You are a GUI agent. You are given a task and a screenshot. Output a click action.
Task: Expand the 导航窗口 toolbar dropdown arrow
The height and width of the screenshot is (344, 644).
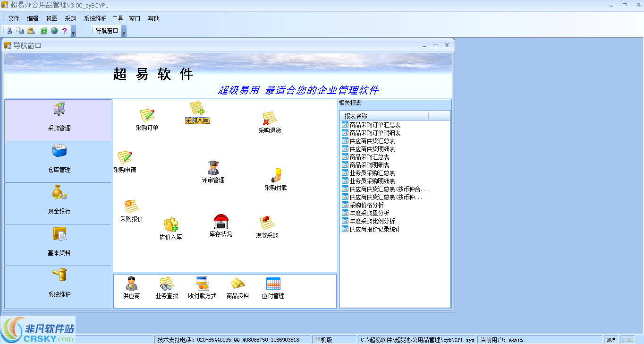(x=123, y=33)
